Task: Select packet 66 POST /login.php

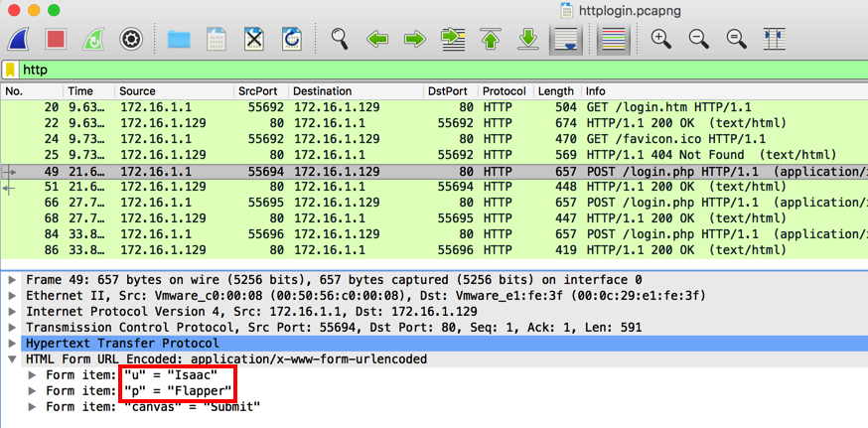Action: [x=434, y=203]
